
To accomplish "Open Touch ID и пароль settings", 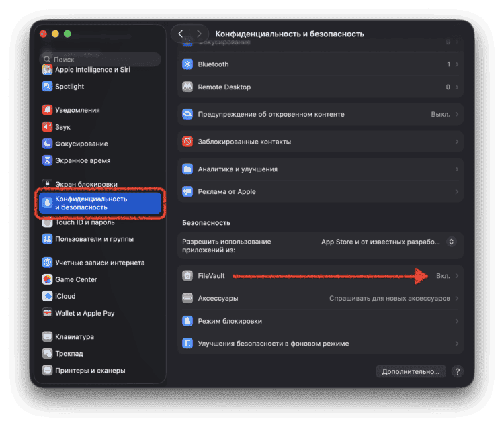I will tap(85, 222).
